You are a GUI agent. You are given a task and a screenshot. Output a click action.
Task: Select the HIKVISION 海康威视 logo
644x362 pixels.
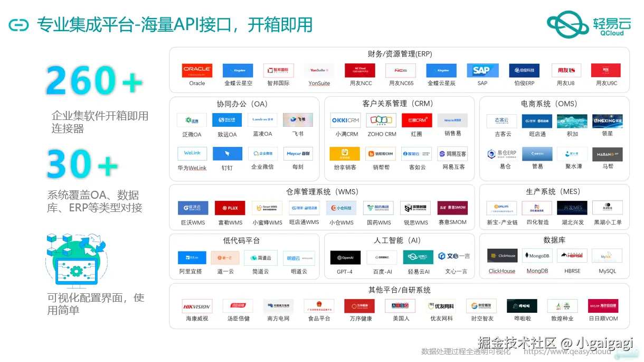[x=197, y=305]
